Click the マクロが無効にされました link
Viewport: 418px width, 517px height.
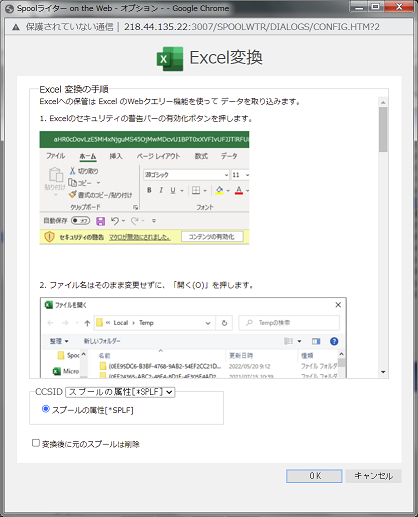[x=140, y=237]
